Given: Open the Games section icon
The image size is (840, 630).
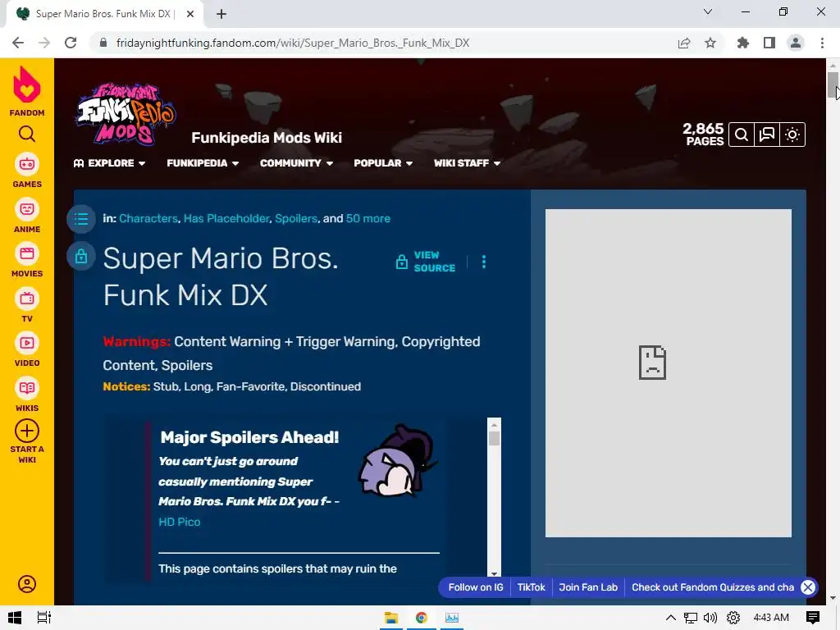Looking at the screenshot, I should (27, 164).
